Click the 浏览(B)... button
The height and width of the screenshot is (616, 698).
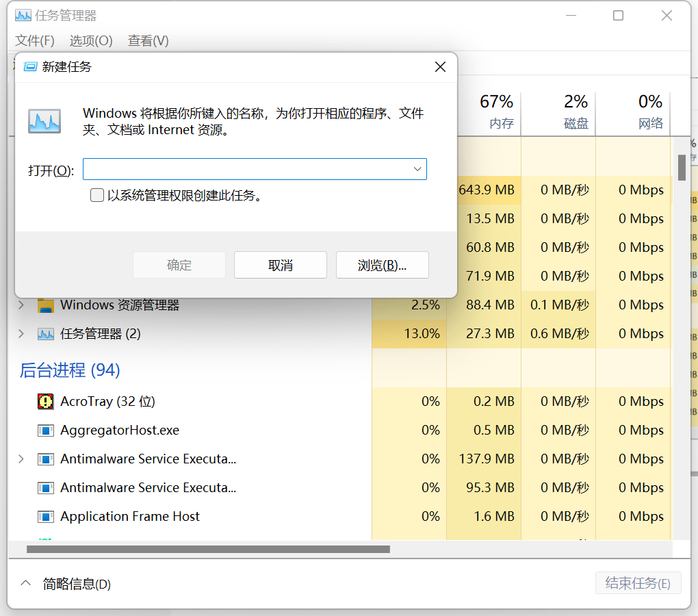[383, 266]
